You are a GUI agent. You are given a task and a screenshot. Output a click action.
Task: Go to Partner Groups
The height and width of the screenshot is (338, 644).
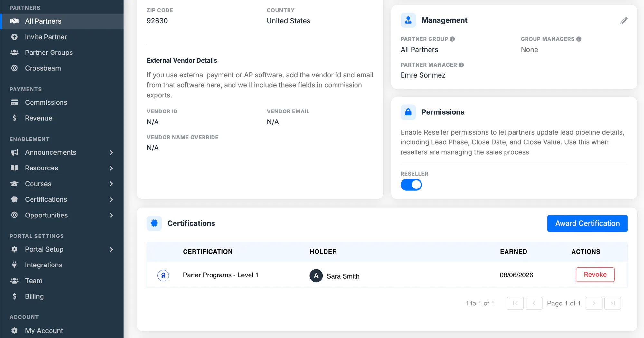click(x=62, y=53)
